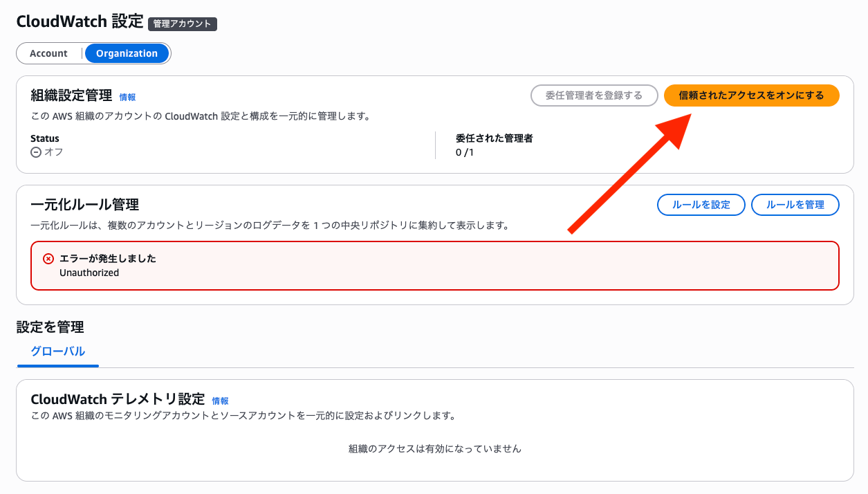Open 情報 link beside CloudWatch テレメトリ設定
Screen dimensions: 868x494
220,401
